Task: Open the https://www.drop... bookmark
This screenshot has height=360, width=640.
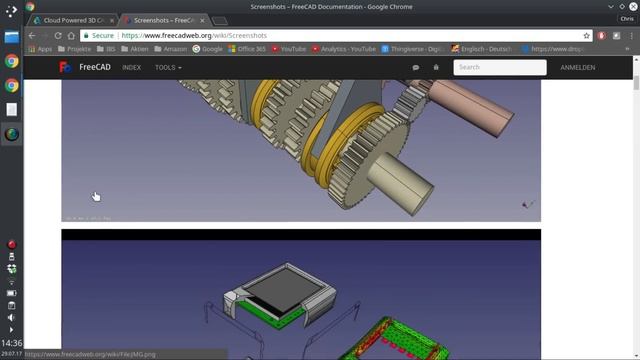Action: pyautogui.click(x=553, y=49)
